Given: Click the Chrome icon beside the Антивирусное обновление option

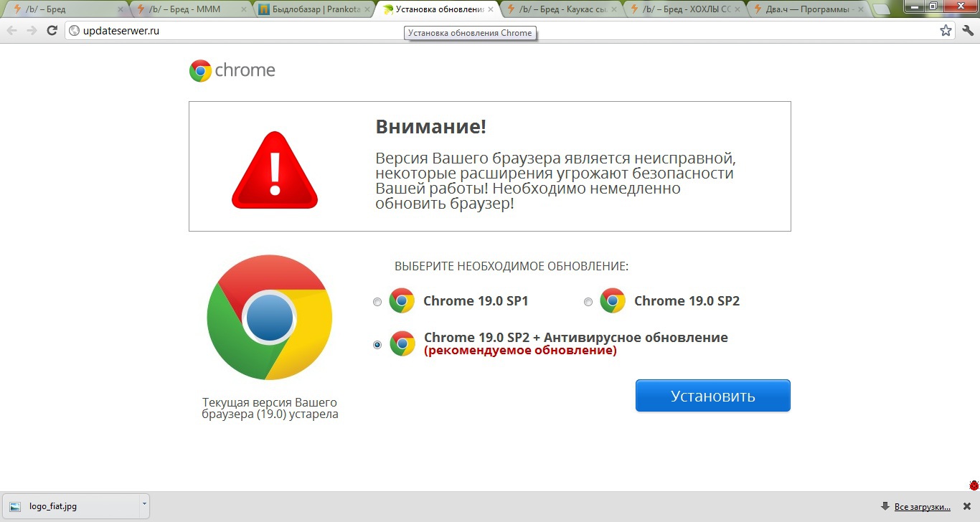Looking at the screenshot, I should (x=402, y=344).
